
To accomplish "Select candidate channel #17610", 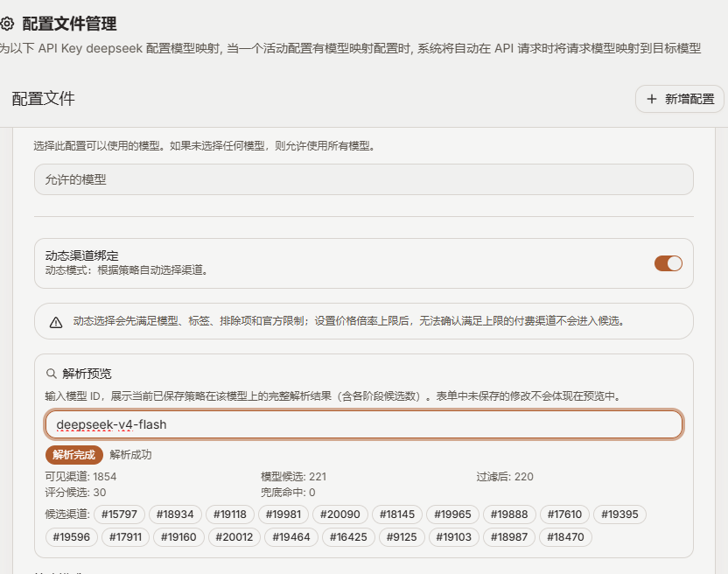I will click(x=564, y=514).
